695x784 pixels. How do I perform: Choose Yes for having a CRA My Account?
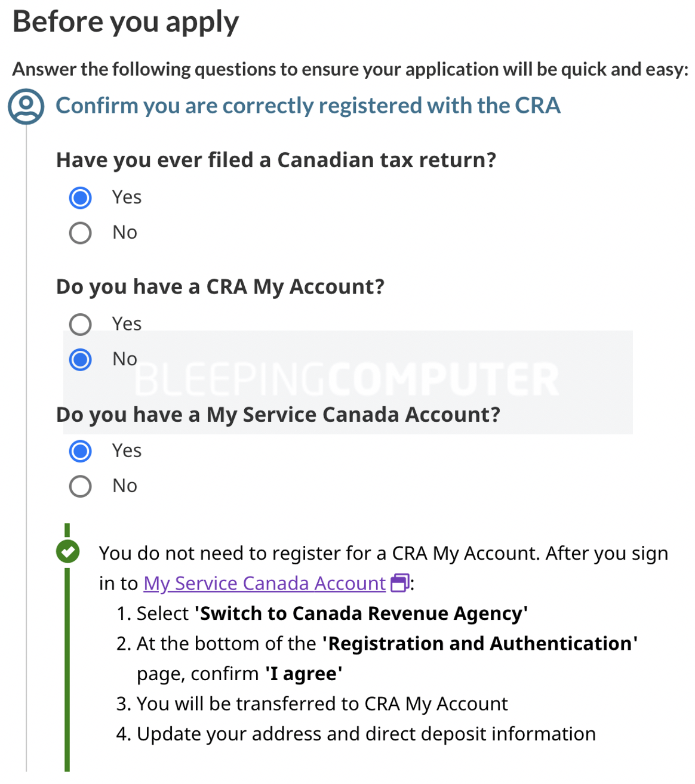coord(81,325)
